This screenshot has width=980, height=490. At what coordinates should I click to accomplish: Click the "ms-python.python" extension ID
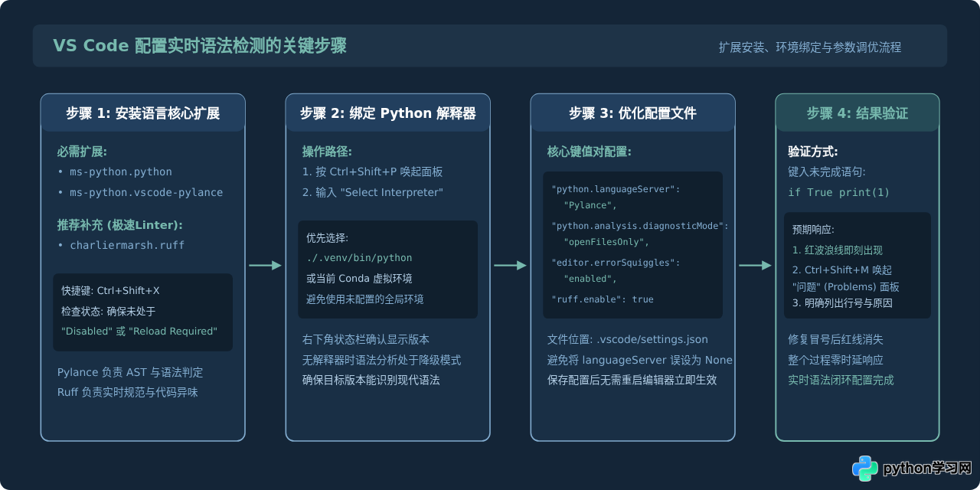(121, 172)
